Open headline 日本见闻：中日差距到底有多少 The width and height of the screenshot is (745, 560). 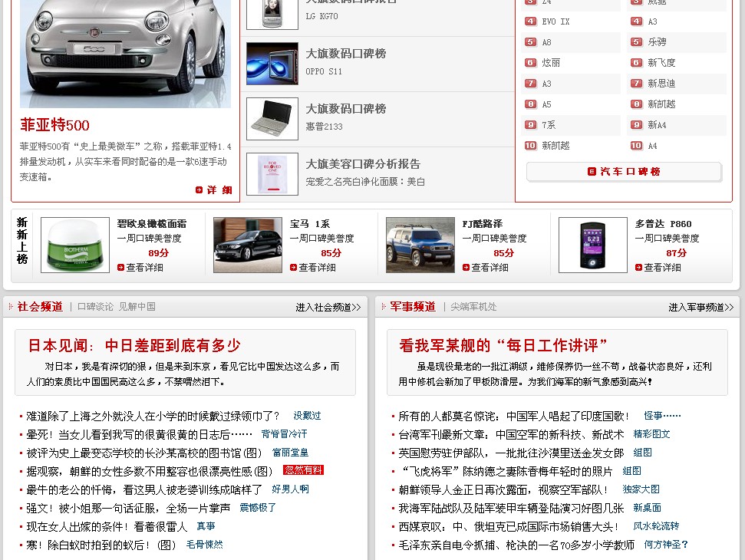[x=134, y=345]
